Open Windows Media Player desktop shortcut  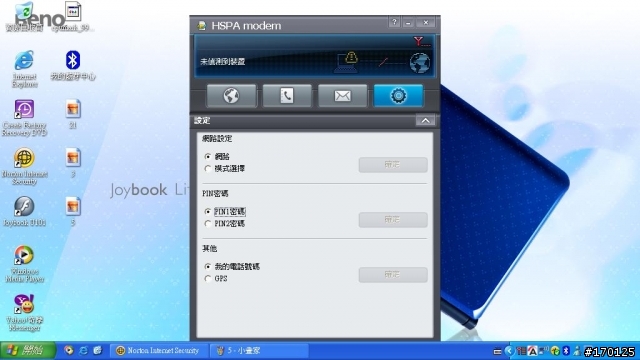coord(24,264)
